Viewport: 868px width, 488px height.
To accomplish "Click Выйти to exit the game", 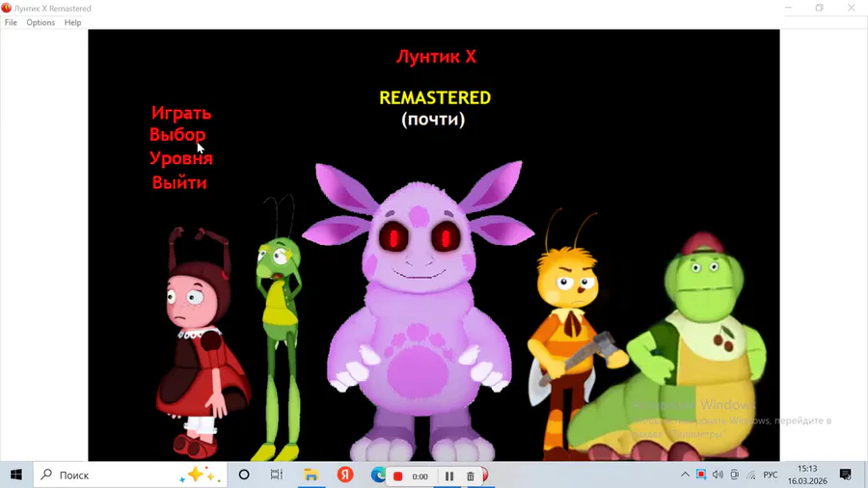I will click(x=179, y=182).
